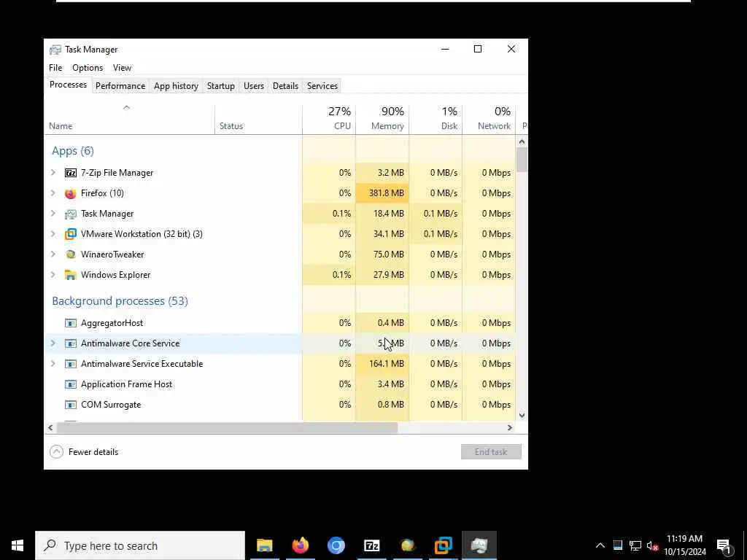Open the View menu
747x560 pixels.
click(122, 68)
